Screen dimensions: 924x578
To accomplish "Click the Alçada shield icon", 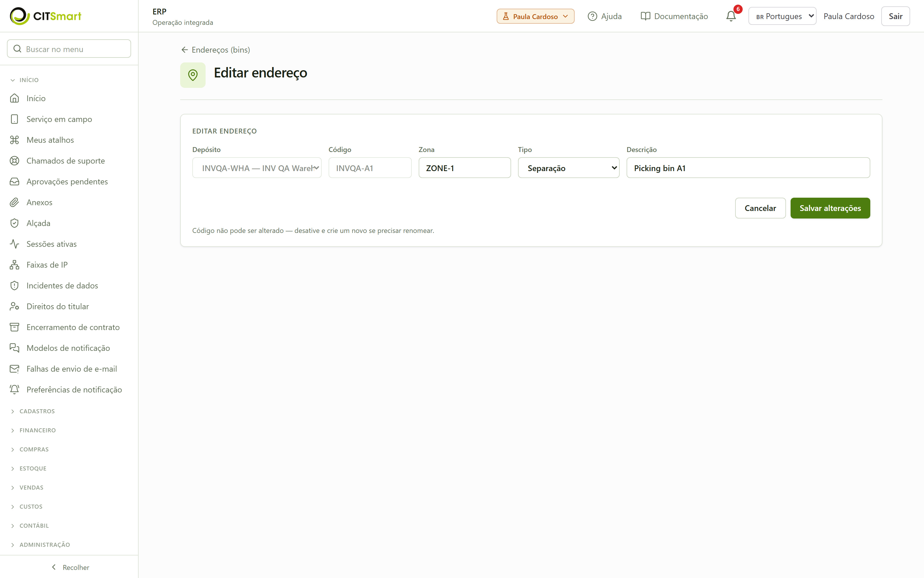I will click(14, 223).
